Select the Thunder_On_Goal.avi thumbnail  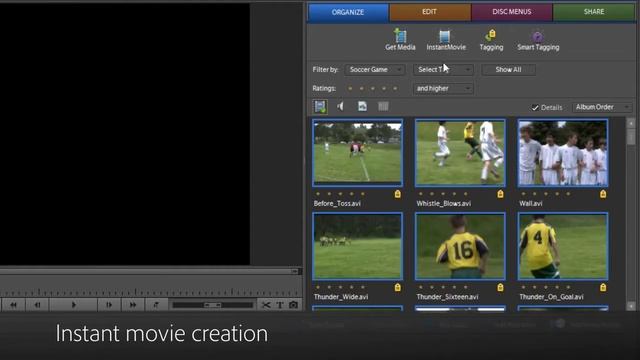[x=562, y=246]
